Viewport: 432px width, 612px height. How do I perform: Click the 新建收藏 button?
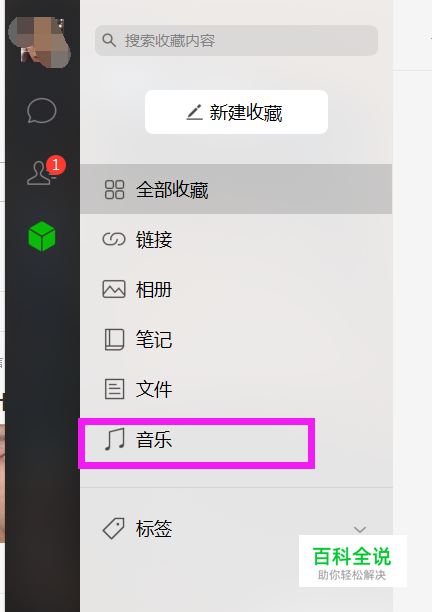click(x=236, y=112)
